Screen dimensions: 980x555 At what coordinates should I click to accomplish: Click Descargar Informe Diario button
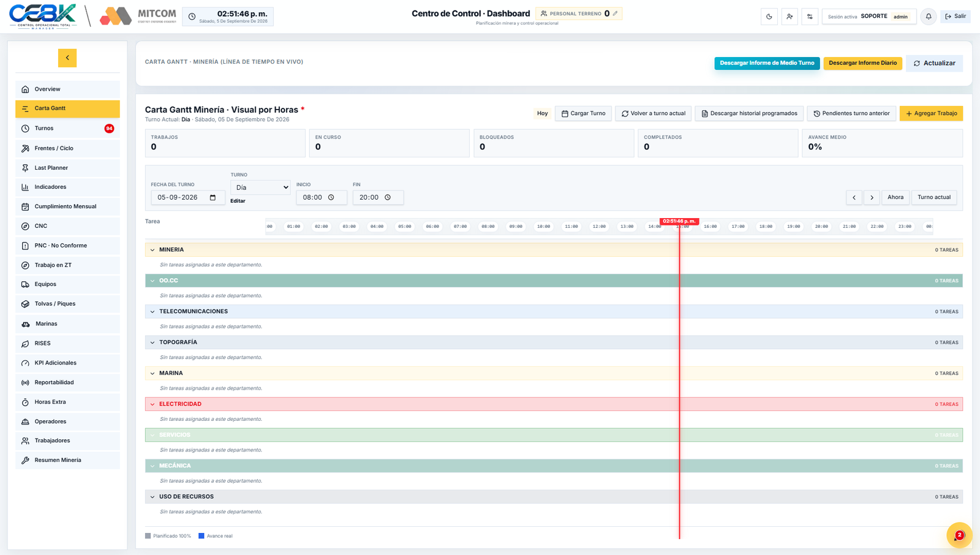(862, 63)
